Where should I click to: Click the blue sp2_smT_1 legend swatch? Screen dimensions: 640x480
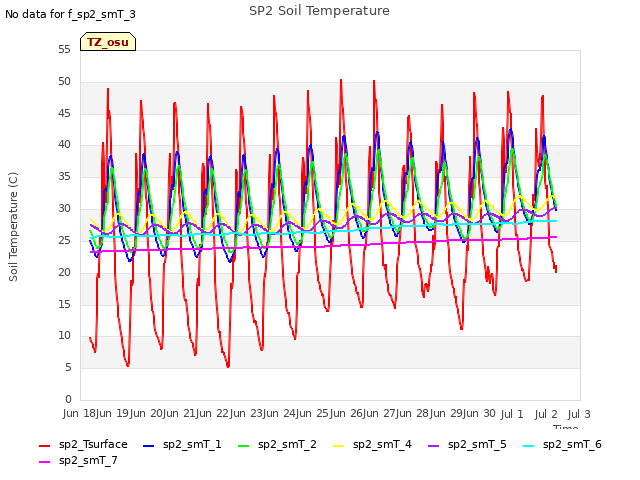pos(149,446)
